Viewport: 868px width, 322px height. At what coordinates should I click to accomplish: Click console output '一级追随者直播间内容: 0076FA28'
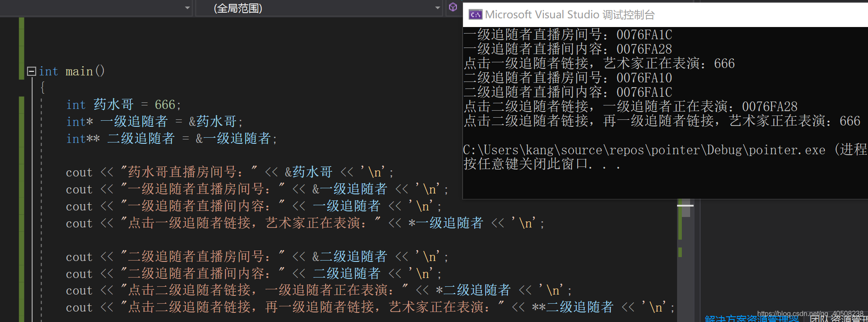(568, 49)
